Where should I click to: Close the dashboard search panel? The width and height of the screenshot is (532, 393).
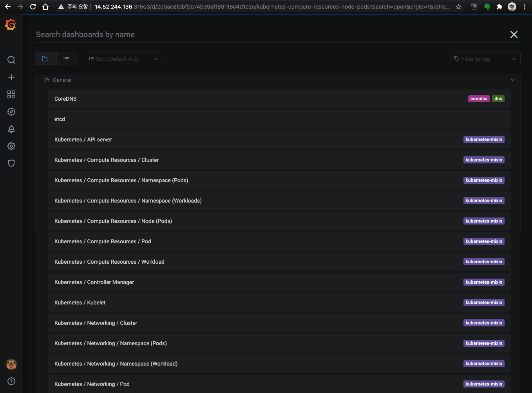click(x=514, y=34)
